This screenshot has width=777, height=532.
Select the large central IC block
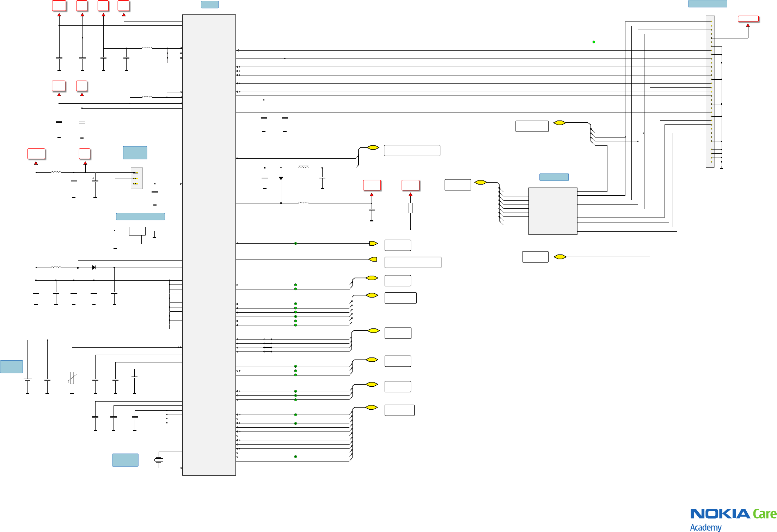pyautogui.click(x=209, y=245)
